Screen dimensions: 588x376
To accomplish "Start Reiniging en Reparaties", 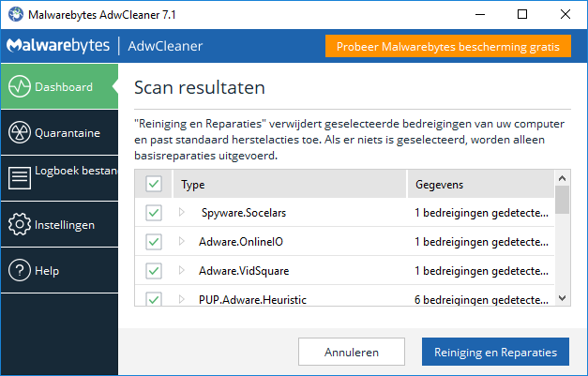I will tap(495, 352).
